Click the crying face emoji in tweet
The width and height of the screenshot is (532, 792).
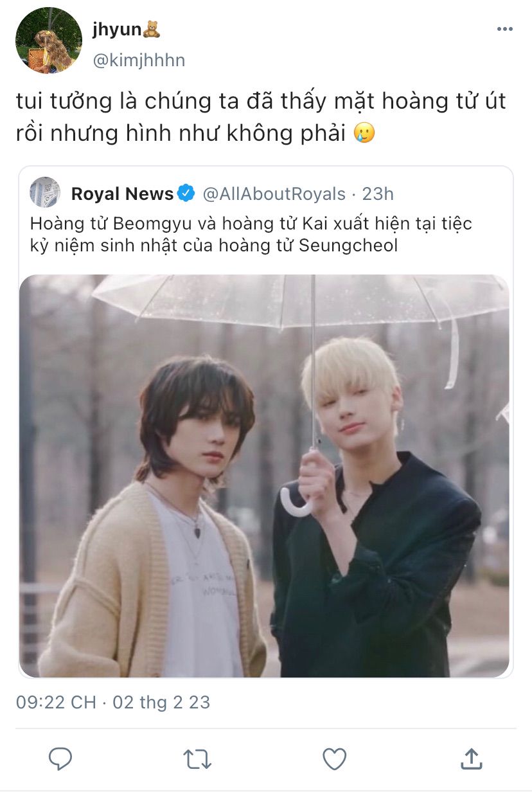tap(364, 133)
